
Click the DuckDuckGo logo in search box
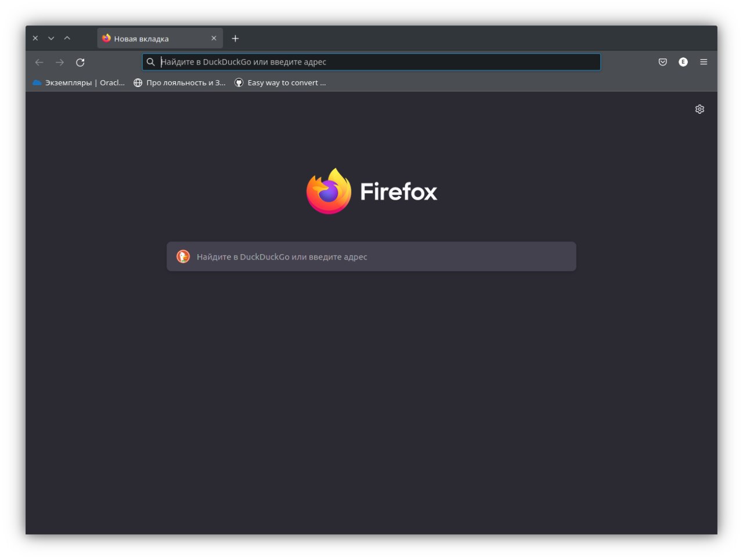tap(183, 256)
